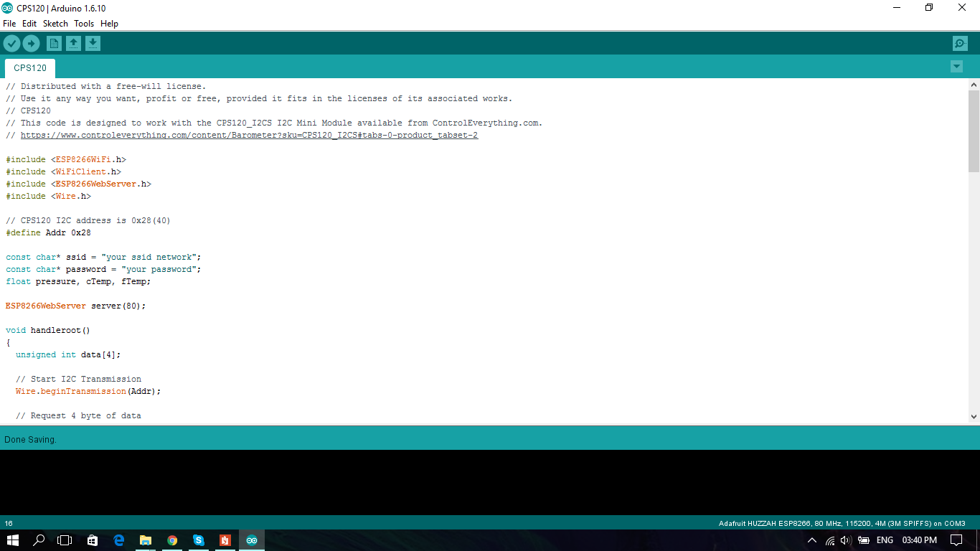
Task: Click the Upload arrow icon
Action: [x=31, y=44]
